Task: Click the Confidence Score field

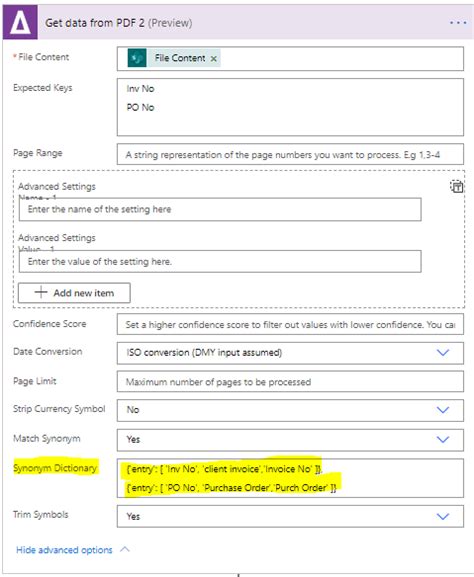Action: (x=290, y=324)
